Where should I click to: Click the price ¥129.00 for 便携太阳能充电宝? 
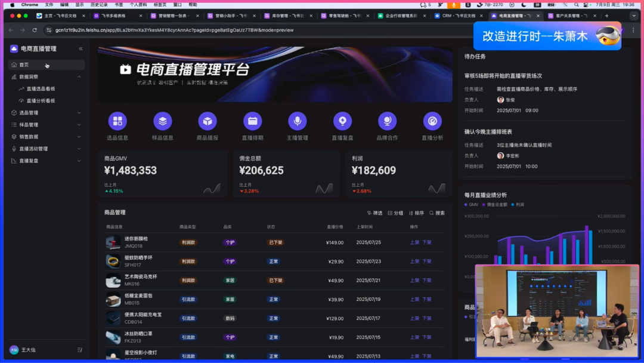pos(335,318)
